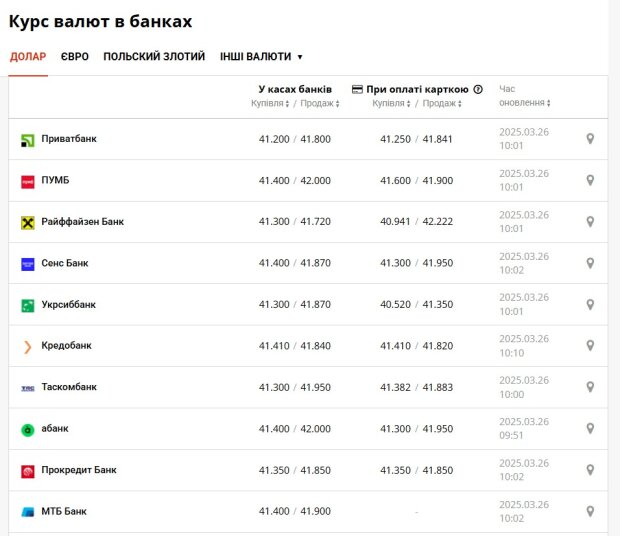
Task: Open the Таскомбанк bank link
Action: click(x=69, y=387)
